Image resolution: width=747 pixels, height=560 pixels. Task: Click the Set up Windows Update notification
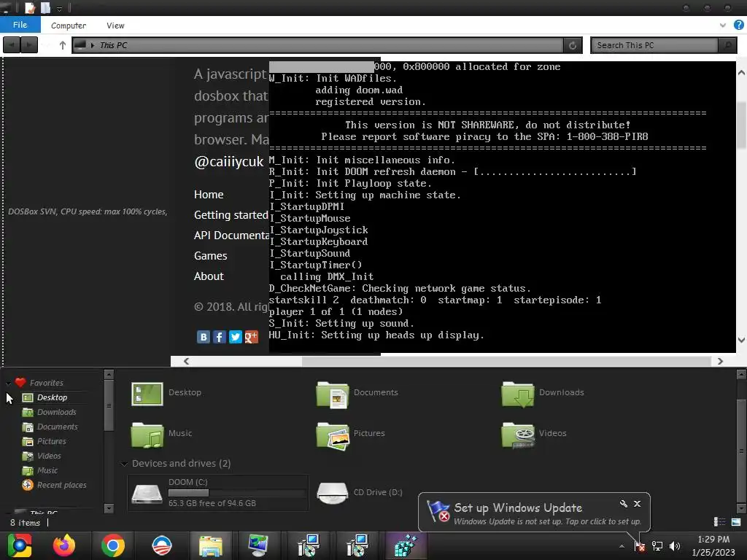(x=534, y=513)
